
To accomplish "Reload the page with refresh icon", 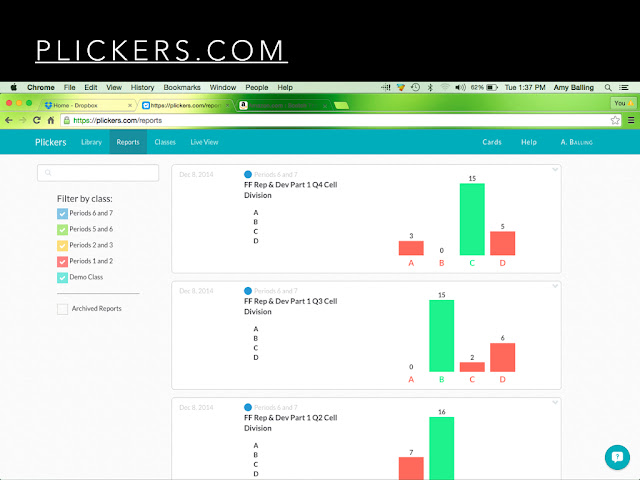I will (x=37, y=120).
